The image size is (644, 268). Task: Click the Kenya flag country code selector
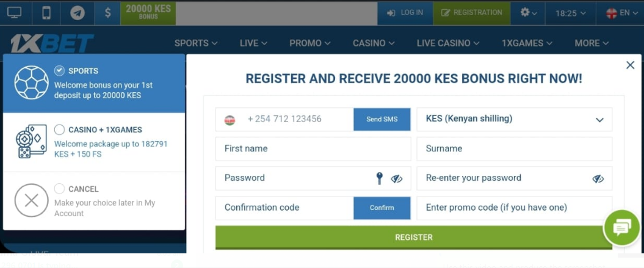pos(230,120)
